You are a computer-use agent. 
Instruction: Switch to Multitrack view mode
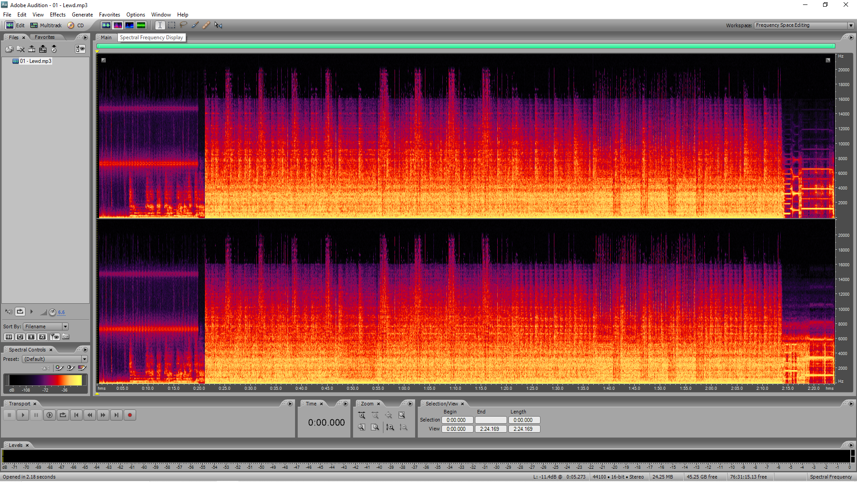coord(46,25)
